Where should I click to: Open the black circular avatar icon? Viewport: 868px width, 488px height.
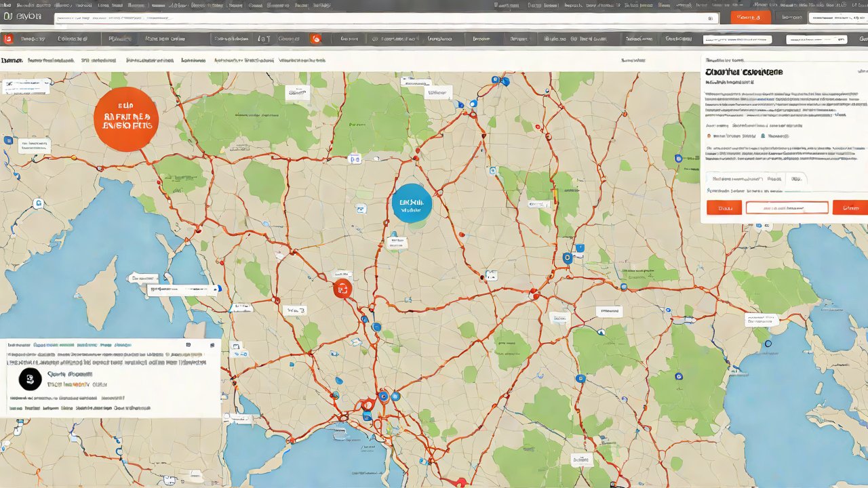click(30, 379)
